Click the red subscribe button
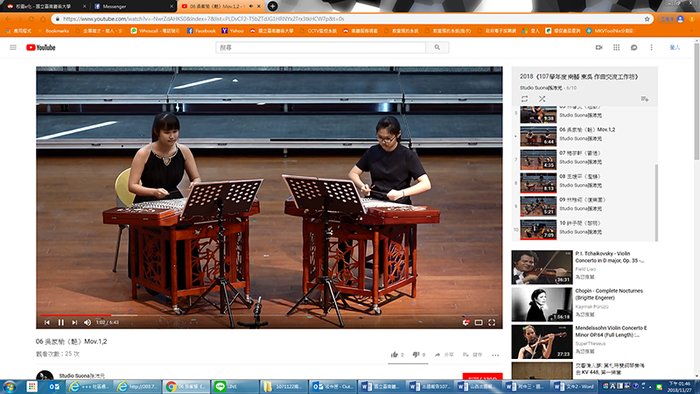The width and height of the screenshot is (700, 394). (483, 377)
